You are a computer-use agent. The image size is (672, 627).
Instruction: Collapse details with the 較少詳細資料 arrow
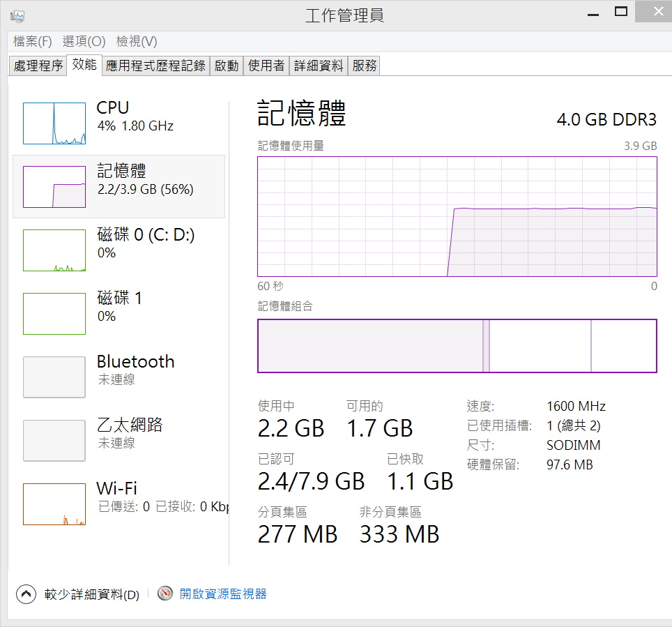26,594
